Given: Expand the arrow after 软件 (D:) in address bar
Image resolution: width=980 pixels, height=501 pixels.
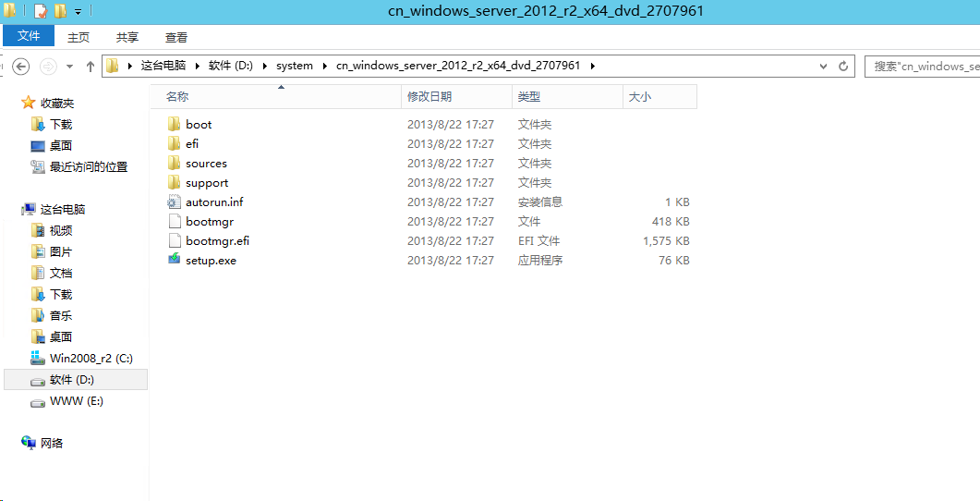Looking at the screenshot, I should 264,66.
